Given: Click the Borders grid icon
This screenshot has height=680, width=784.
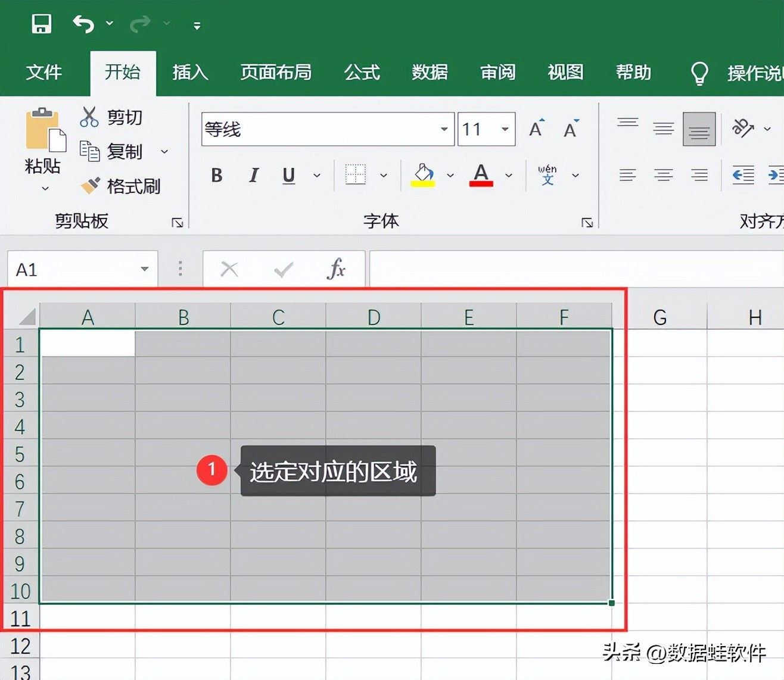Looking at the screenshot, I should 356,175.
